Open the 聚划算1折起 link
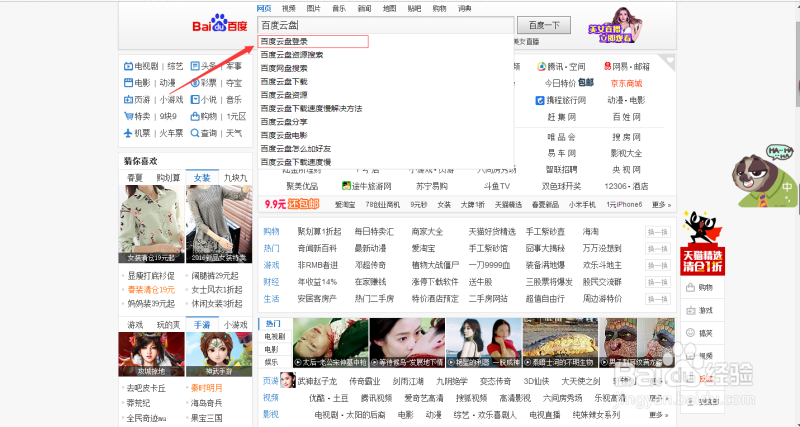Image resolution: width=800 pixels, height=427 pixels. pos(319,232)
